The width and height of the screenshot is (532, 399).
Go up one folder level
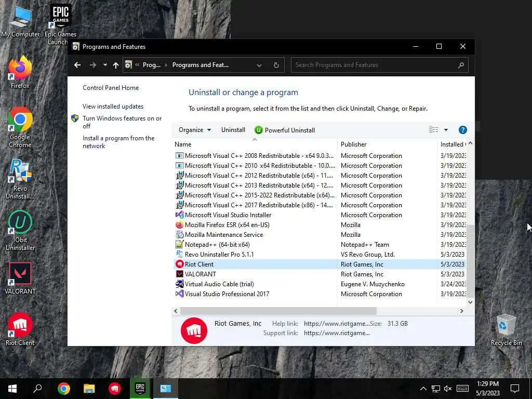[x=116, y=65]
